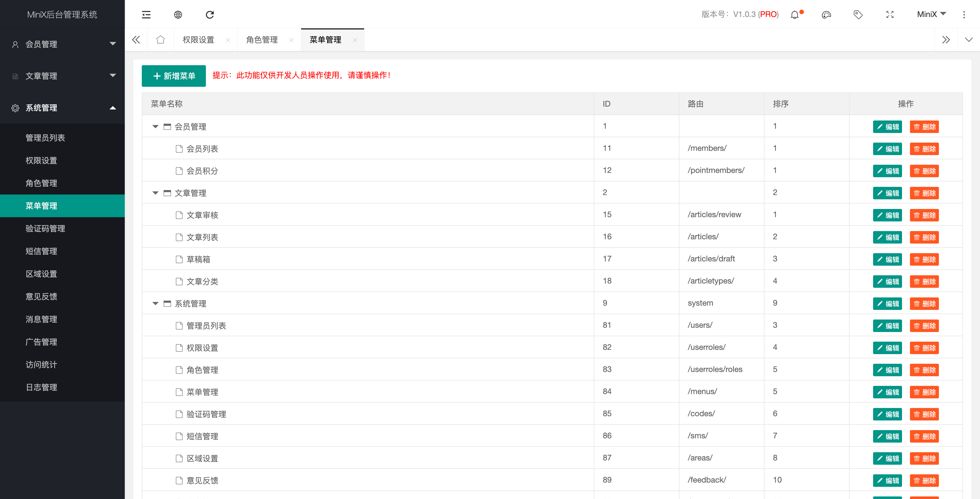Image resolution: width=980 pixels, height=499 pixels.
Task: Click the refresh icon in the header
Action: click(x=210, y=14)
